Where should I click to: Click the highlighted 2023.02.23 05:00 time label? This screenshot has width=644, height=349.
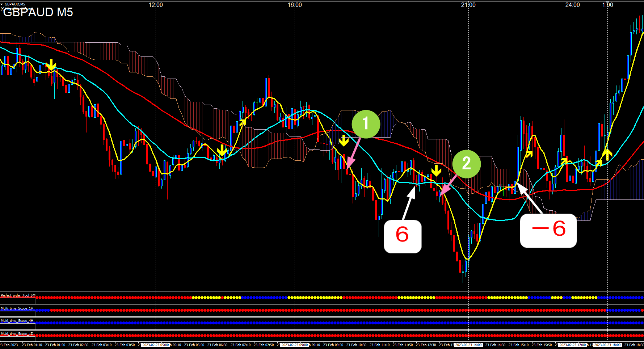pyautogui.click(x=155, y=345)
